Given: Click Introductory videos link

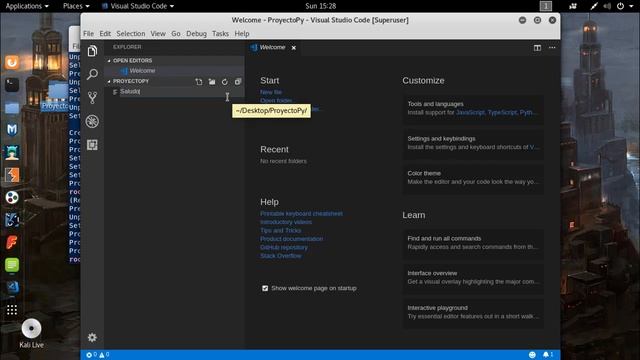Looking at the screenshot, I should point(286,222).
